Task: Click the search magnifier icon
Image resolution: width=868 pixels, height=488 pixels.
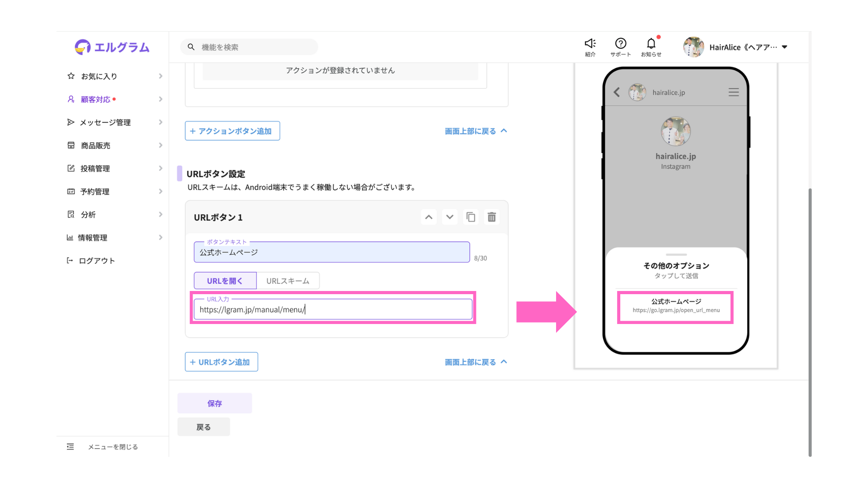Action: pyautogui.click(x=191, y=47)
